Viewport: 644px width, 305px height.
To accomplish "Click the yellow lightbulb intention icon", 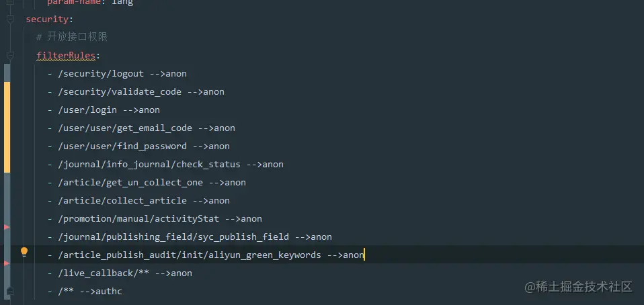I will tap(24, 253).
